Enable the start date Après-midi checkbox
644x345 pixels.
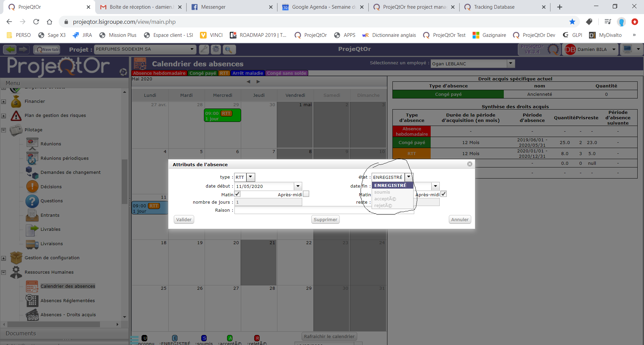[x=306, y=194]
